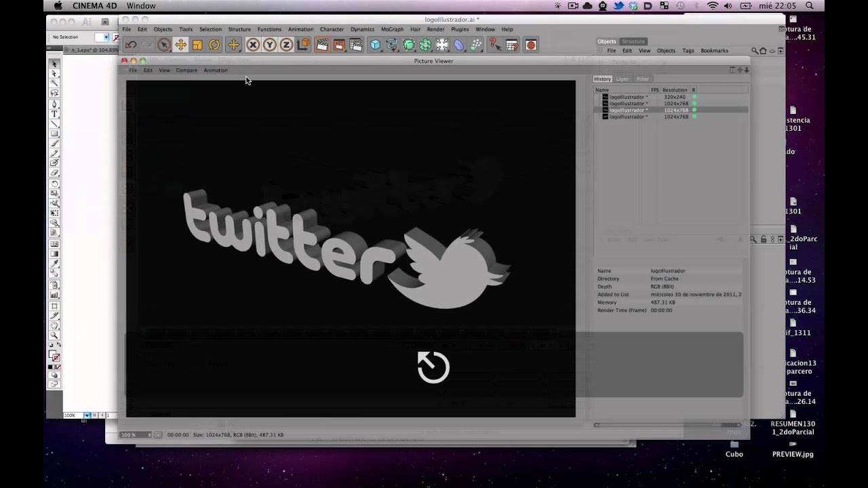Image resolution: width=868 pixels, height=488 pixels.
Task: Switch to the Filter tab in Picture Viewer
Action: point(642,79)
